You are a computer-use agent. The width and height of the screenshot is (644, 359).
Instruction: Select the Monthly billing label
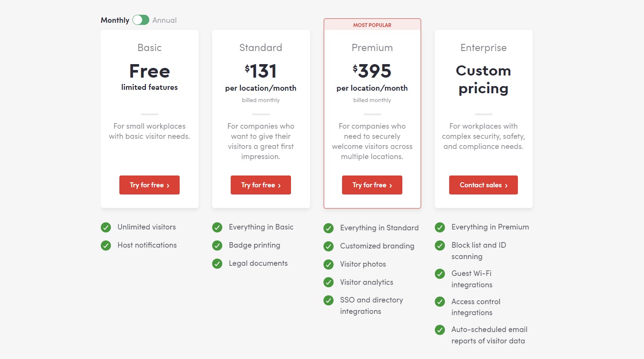click(x=115, y=20)
